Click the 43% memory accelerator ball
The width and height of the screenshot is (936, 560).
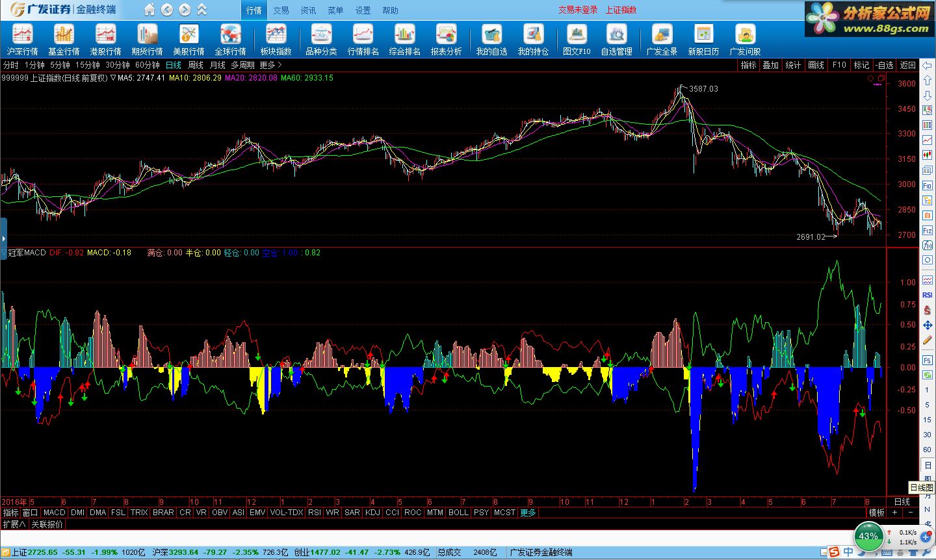coord(868,536)
